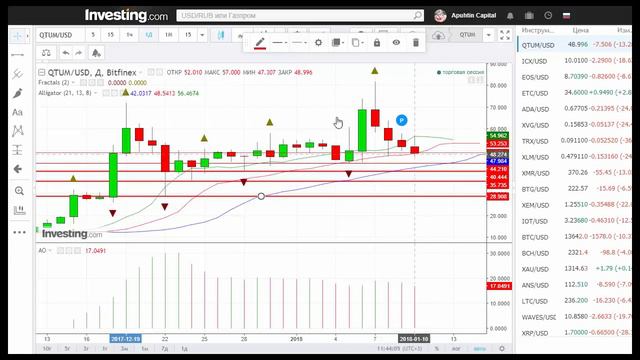Image resolution: width=640 pixels, height=360 pixels.
Task: Select the trend line drawing tool
Action: pos(18,55)
